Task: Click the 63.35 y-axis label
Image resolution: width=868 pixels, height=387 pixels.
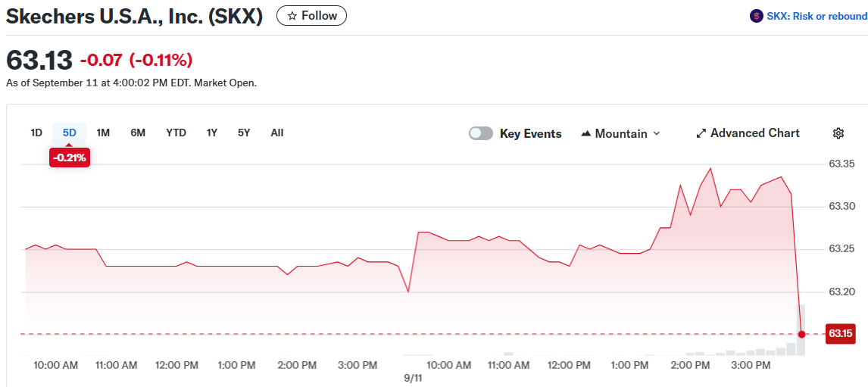Action: (x=842, y=164)
